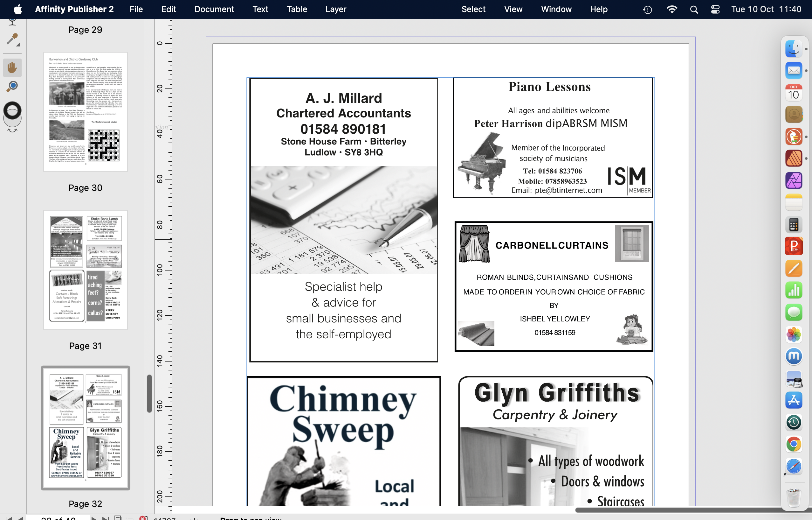Click the page number field

[58, 518]
